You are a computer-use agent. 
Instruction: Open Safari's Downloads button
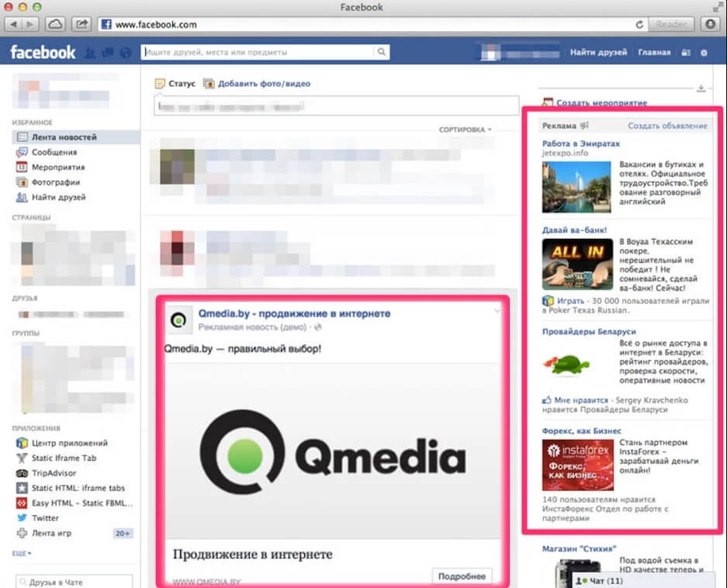710,24
